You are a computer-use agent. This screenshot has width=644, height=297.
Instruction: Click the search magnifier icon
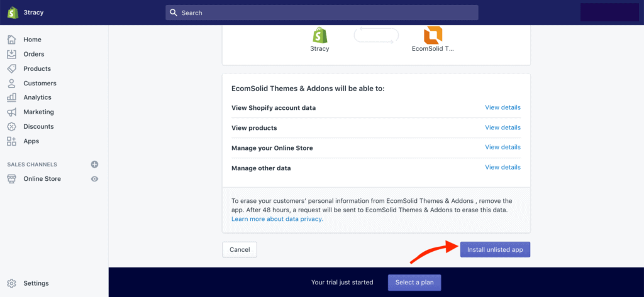tap(174, 13)
